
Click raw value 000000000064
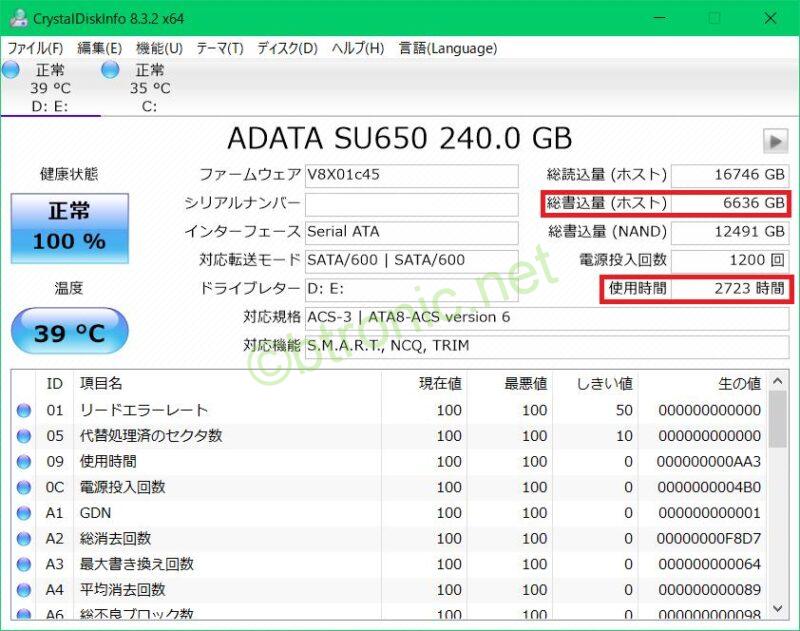(x=709, y=564)
